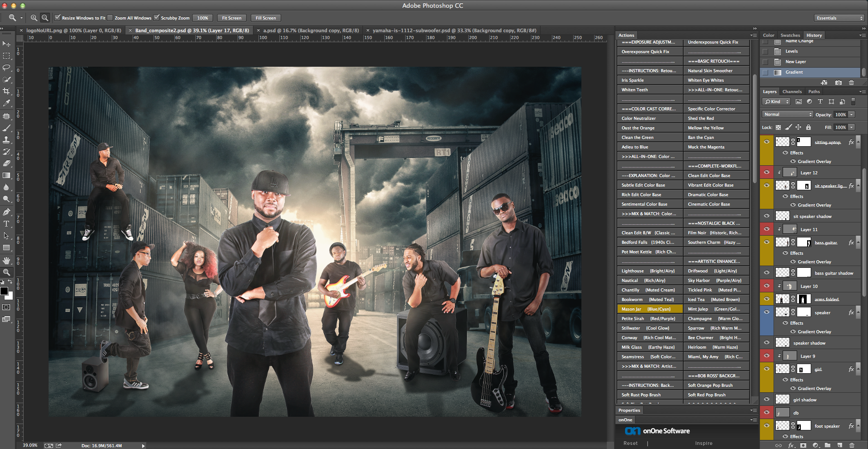This screenshot has height=449, width=868.
Task: Open the blend mode Normal dropdown
Action: coord(787,114)
